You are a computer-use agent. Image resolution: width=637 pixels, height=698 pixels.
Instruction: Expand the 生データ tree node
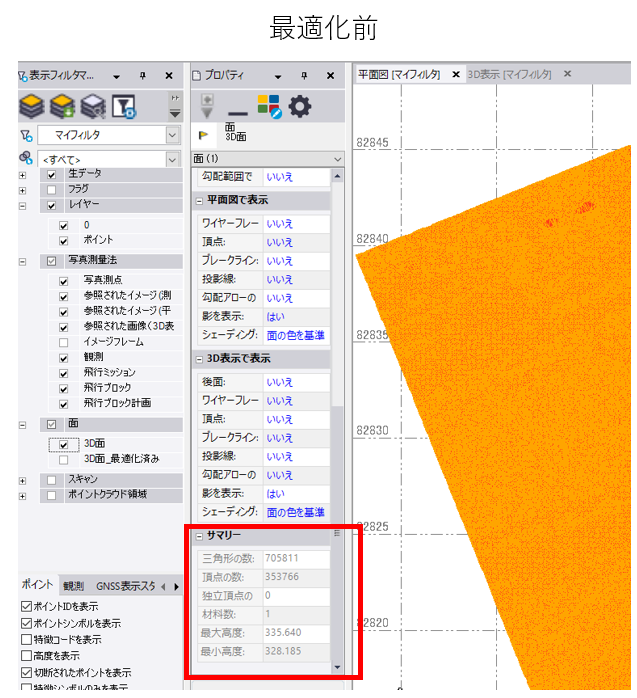click(x=22, y=174)
